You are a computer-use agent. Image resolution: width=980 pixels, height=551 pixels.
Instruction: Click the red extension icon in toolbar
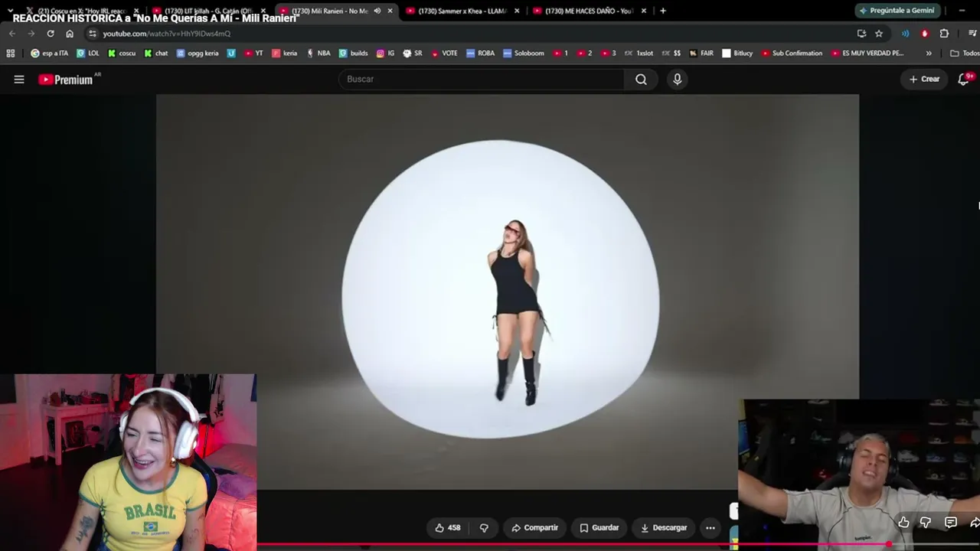coord(925,33)
